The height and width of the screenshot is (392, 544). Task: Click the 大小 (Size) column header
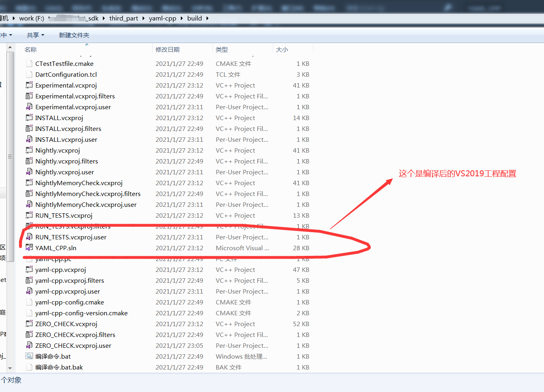[x=282, y=49]
